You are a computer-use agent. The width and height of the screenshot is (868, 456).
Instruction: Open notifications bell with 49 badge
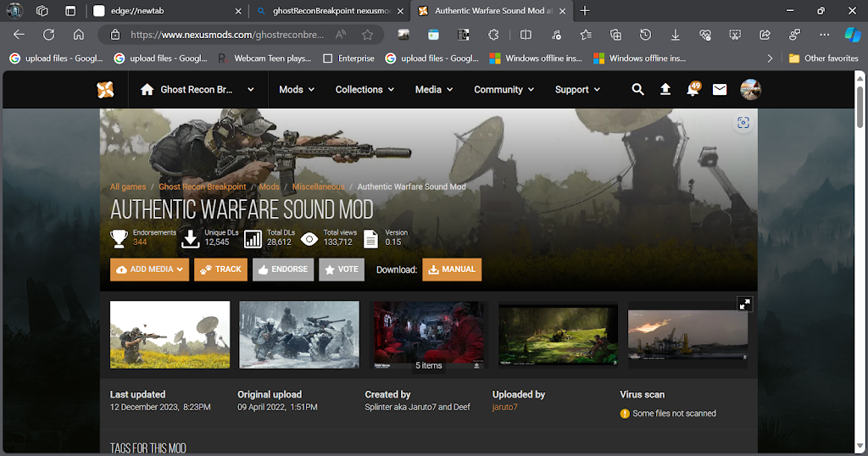point(693,88)
